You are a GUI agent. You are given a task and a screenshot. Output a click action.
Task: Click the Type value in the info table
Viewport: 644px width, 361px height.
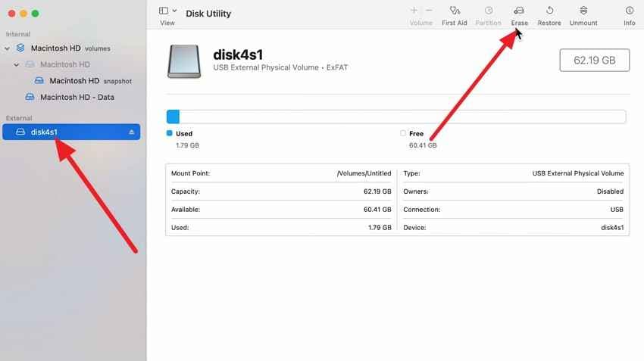pyautogui.click(x=578, y=173)
